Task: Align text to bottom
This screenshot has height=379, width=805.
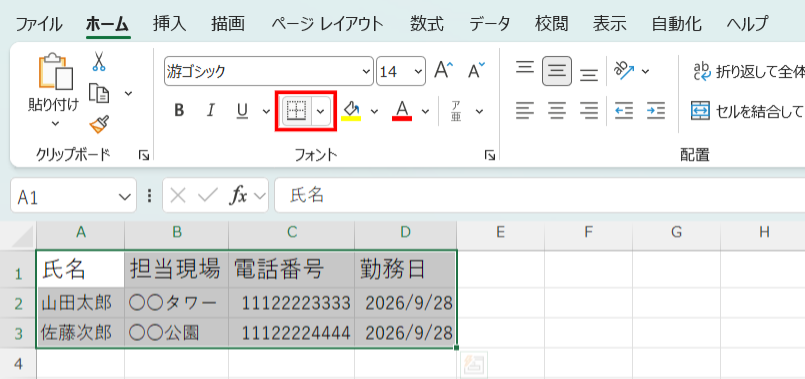Action: [589, 75]
